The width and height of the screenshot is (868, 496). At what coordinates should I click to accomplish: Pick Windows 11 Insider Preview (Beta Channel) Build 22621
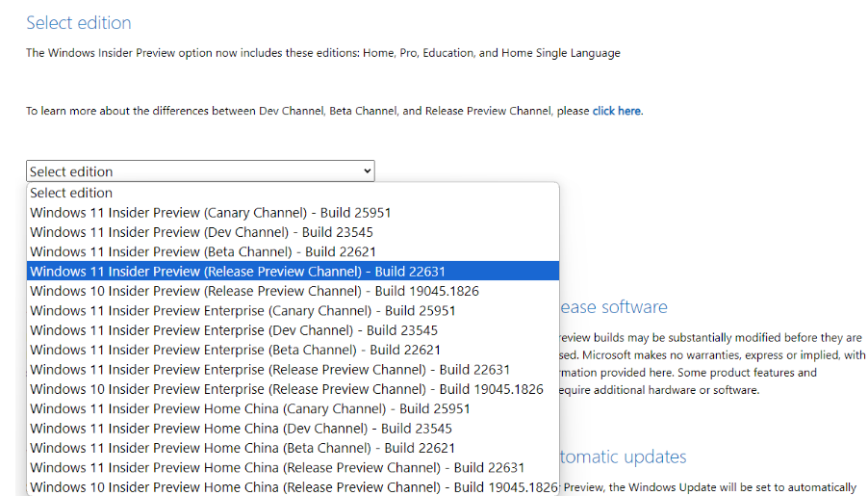coord(293,251)
